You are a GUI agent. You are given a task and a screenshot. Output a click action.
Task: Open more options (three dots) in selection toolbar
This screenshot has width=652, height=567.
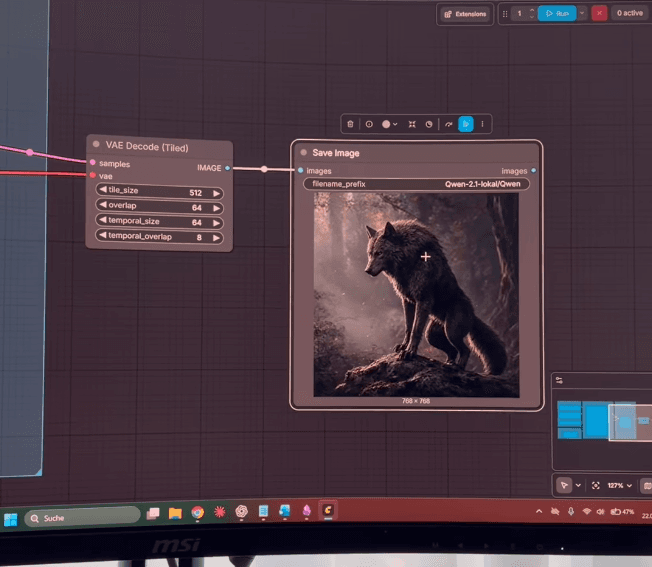(x=482, y=124)
